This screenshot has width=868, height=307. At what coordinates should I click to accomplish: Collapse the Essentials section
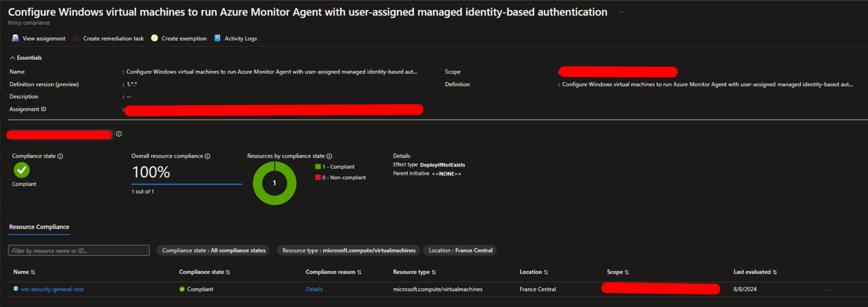coord(13,58)
